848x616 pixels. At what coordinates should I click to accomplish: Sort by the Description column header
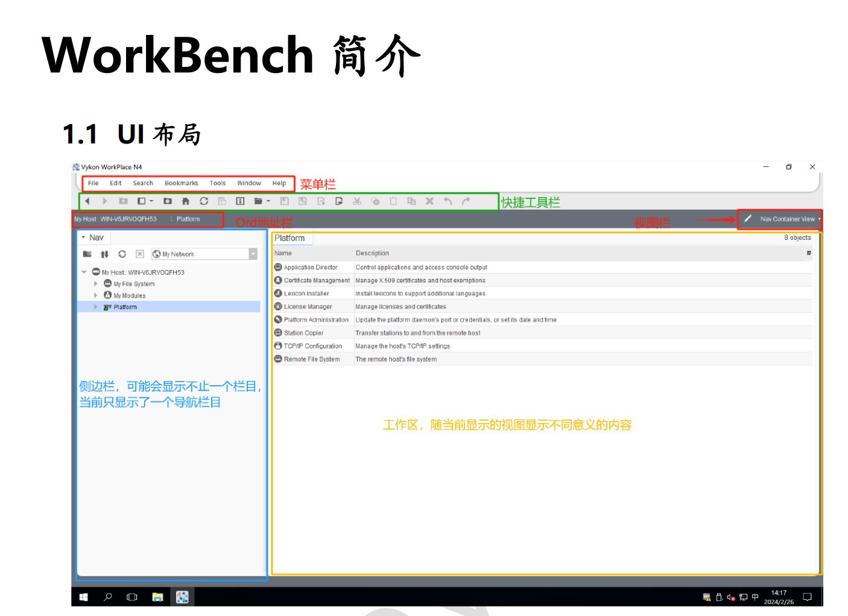click(580, 253)
